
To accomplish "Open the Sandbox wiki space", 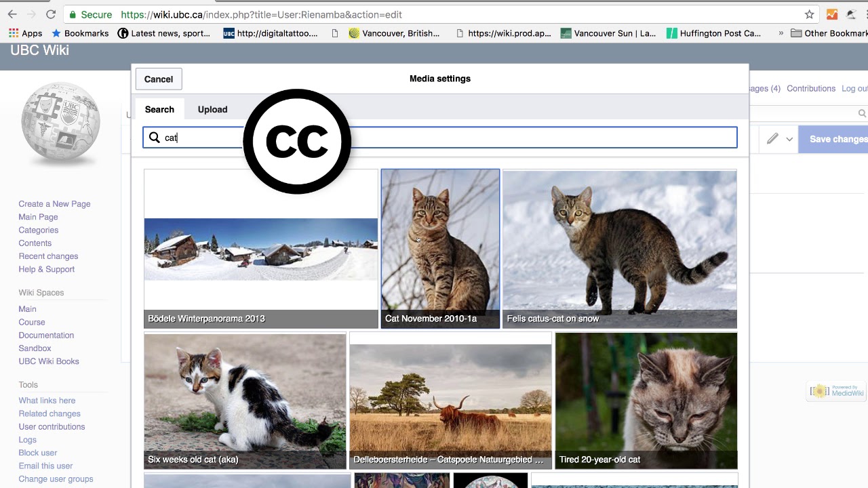I will point(35,348).
